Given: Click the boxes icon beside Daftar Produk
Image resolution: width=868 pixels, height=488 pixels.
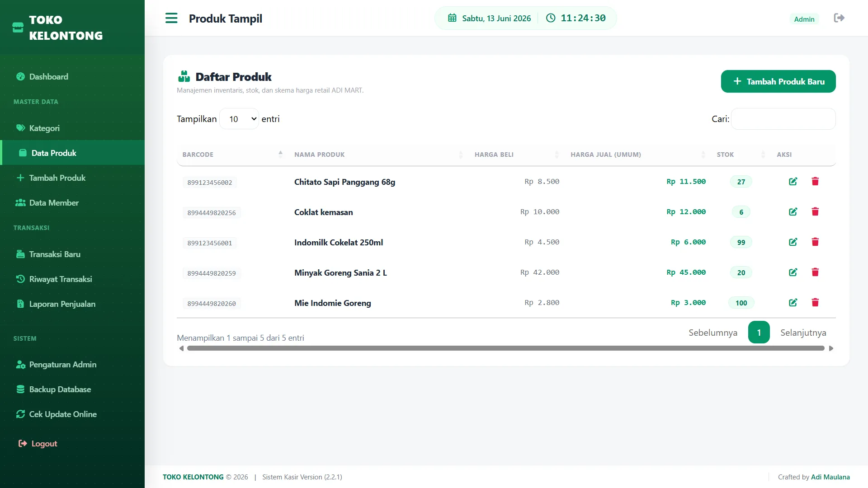Looking at the screenshot, I should [184, 76].
